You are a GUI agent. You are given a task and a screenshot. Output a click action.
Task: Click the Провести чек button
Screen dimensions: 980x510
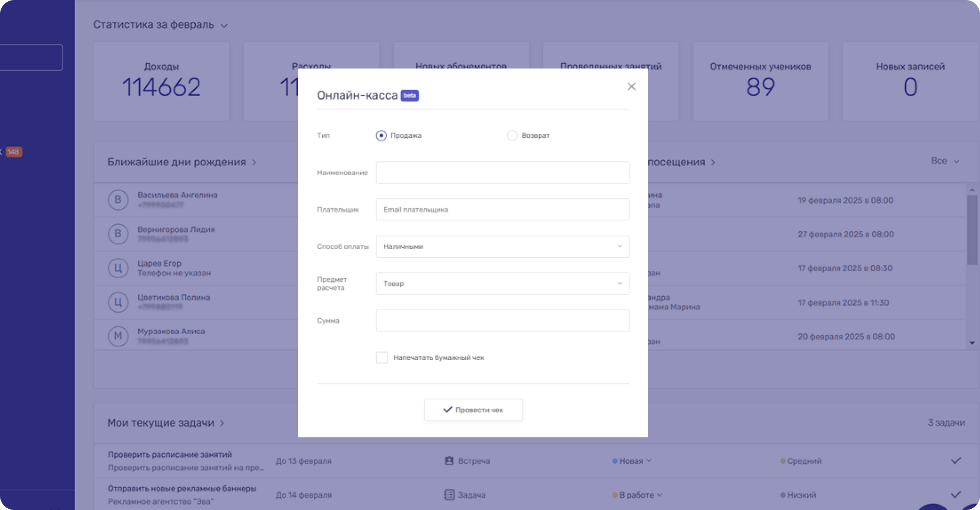473,410
